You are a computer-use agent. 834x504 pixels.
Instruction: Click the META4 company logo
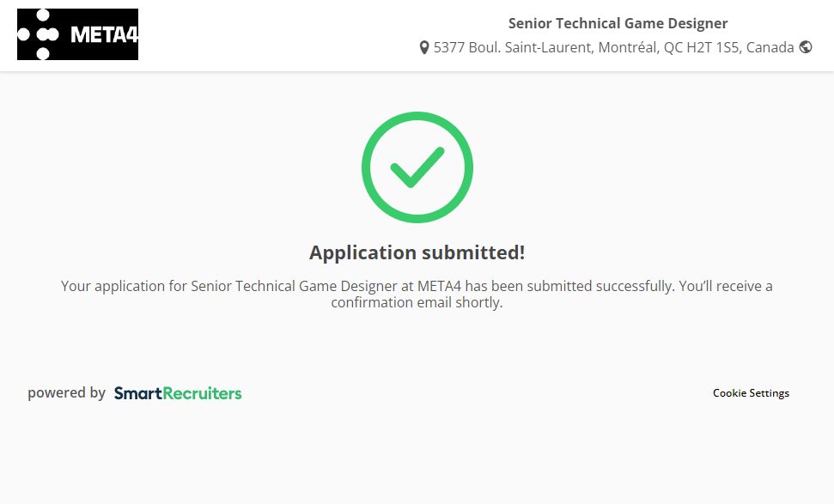(77, 34)
